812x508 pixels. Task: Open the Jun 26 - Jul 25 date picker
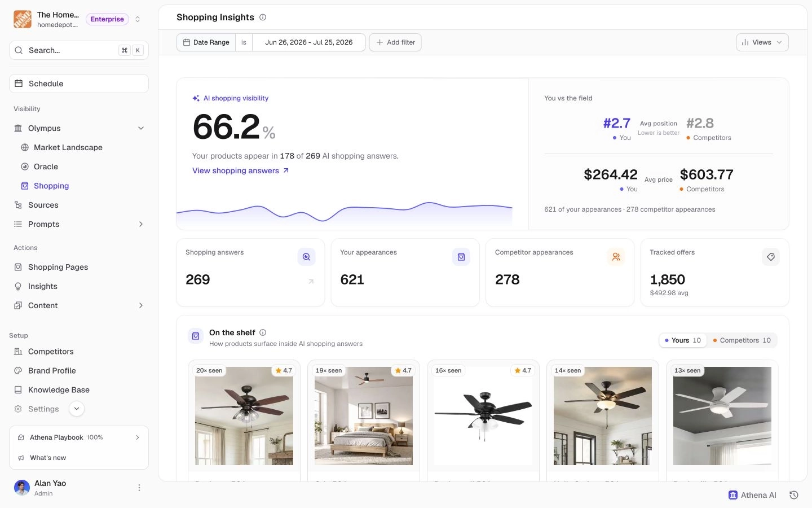pos(308,42)
